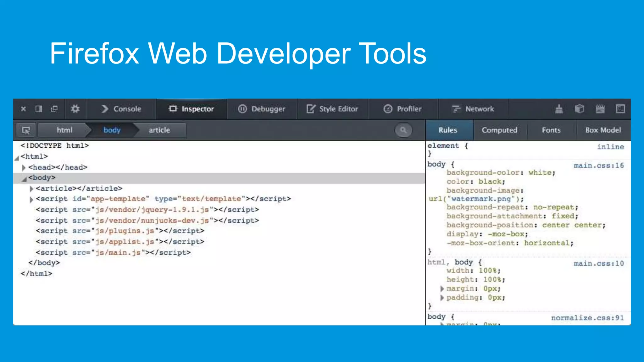The height and width of the screenshot is (362, 644).
Task: Switch to the Inspector tab
Action: point(192,109)
